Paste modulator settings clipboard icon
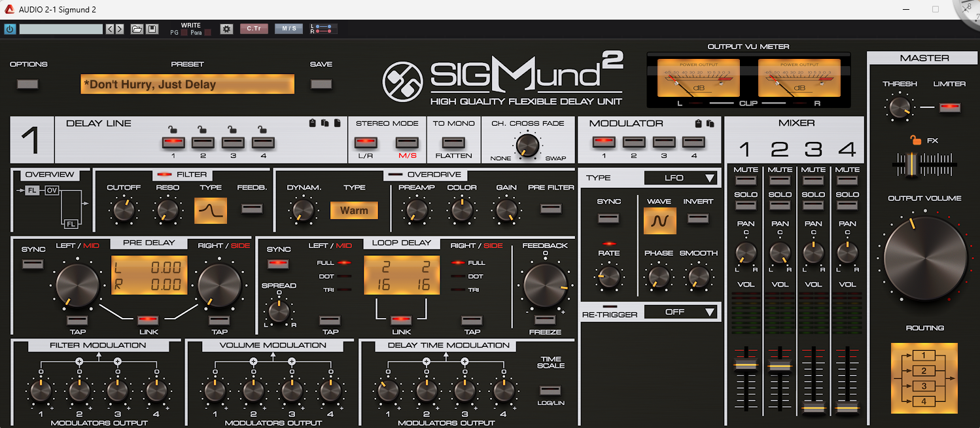 698,123
